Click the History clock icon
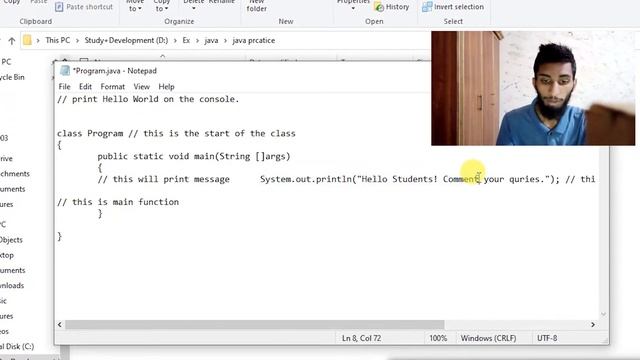The height and width of the screenshot is (360, 640). click(x=379, y=7)
